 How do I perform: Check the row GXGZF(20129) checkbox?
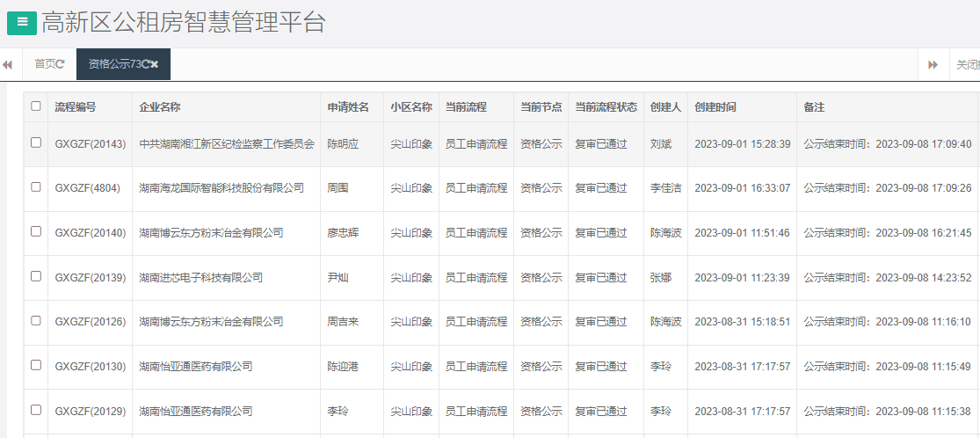(36, 410)
